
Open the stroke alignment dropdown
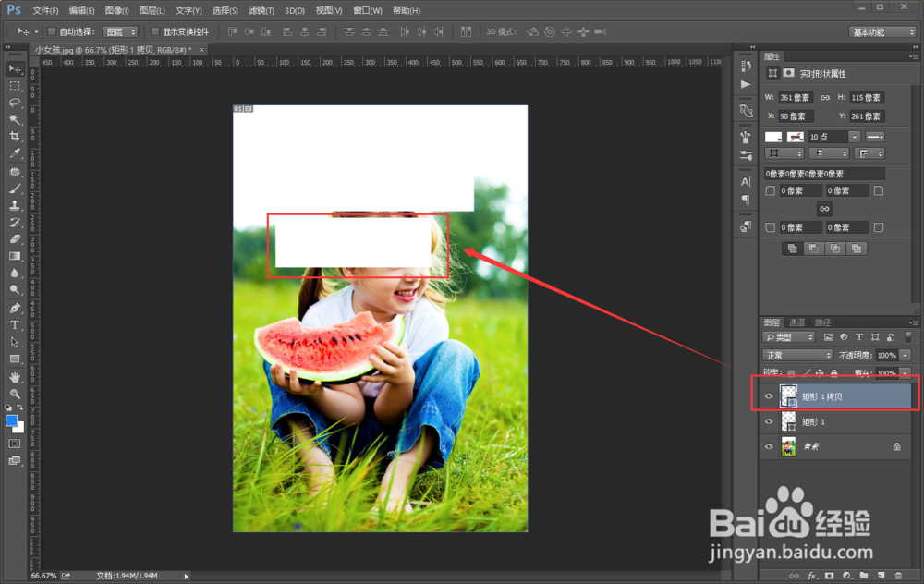tap(784, 153)
